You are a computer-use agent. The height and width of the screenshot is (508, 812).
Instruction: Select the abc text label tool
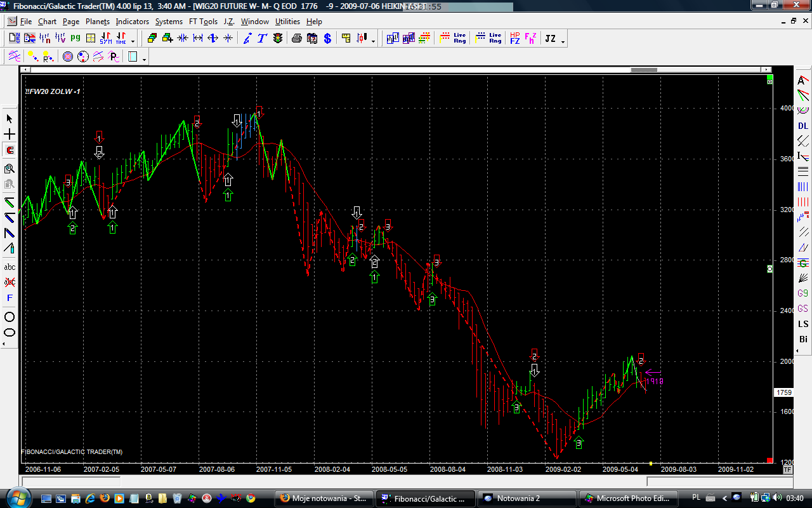pyautogui.click(x=10, y=267)
